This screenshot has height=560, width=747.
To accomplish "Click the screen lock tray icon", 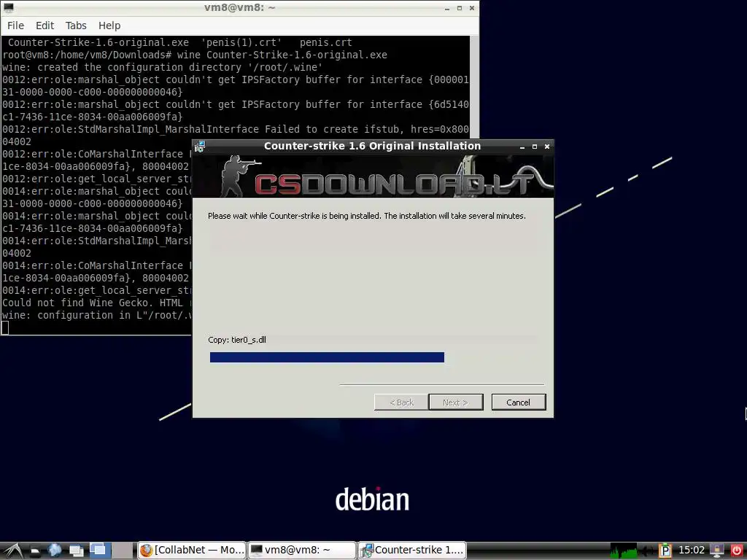I will (x=716, y=551).
